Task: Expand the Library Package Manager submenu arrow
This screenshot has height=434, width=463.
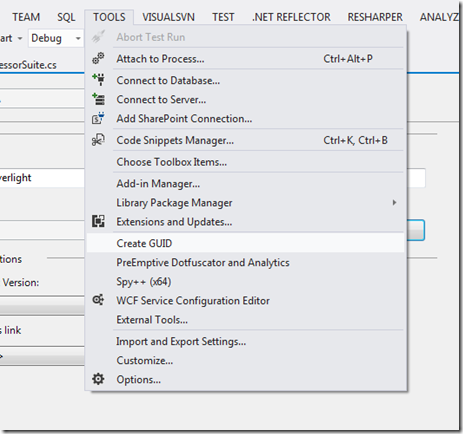Action: 394,202
